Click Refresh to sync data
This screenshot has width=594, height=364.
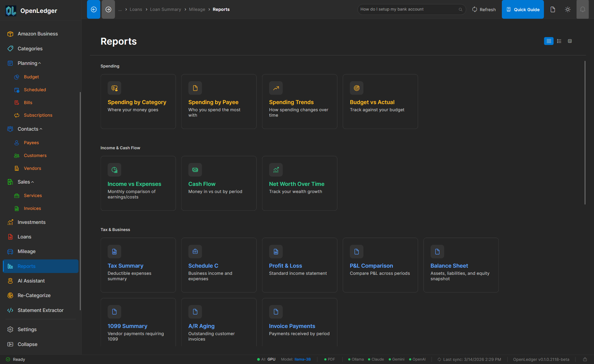(x=484, y=9)
